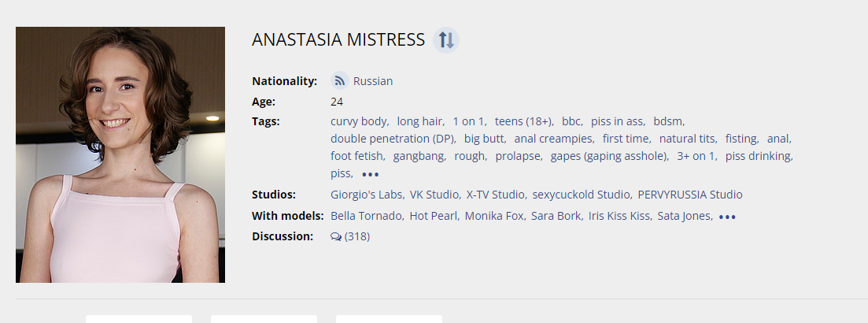This screenshot has height=323, width=868.
Task: Select the Sata Jones model link
Action: [x=684, y=216]
